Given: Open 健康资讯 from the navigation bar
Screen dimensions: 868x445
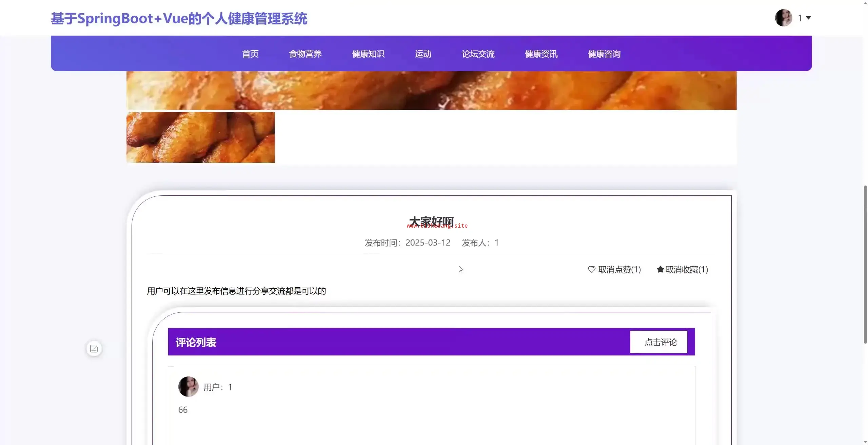Looking at the screenshot, I should pyautogui.click(x=541, y=54).
